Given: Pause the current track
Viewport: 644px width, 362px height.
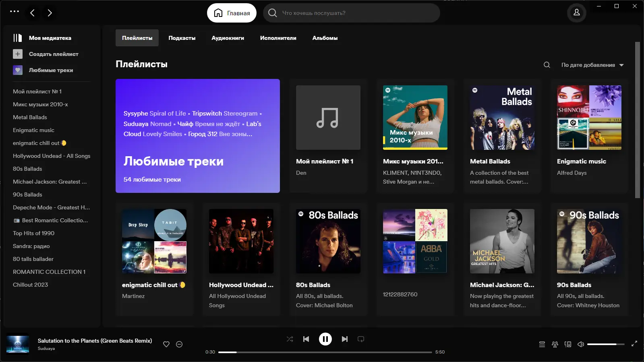Looking at the screenshot, I should (325, 339).
